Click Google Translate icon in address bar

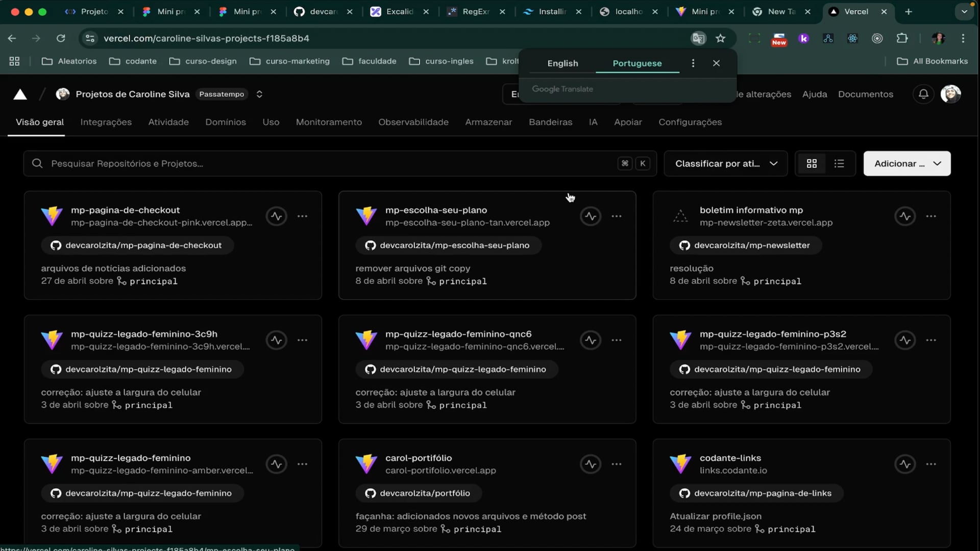click(x=698, y=38)
